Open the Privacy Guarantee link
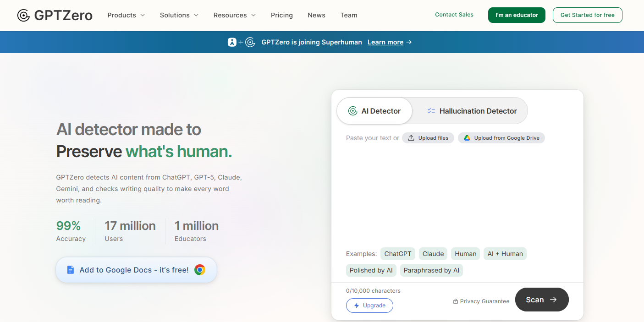The image size is (644, 322). tap(481, 301)
